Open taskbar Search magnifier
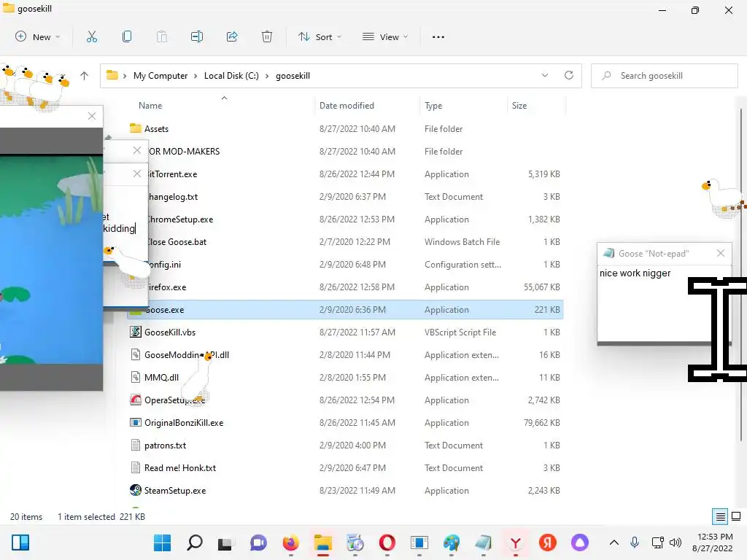Image resolution: width=747 pixels, height=560 pixels. click(194, 542)
